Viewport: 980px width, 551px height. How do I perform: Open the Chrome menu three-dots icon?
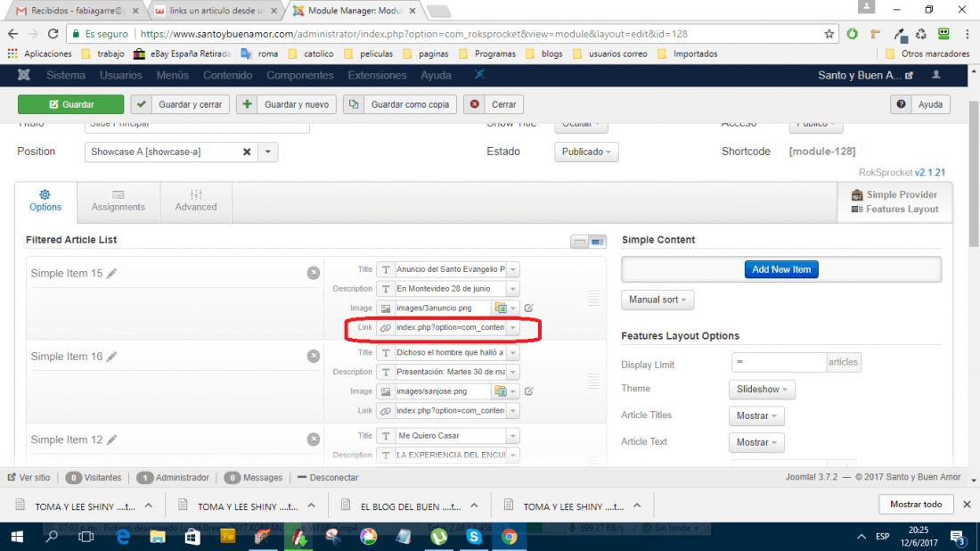967,34
